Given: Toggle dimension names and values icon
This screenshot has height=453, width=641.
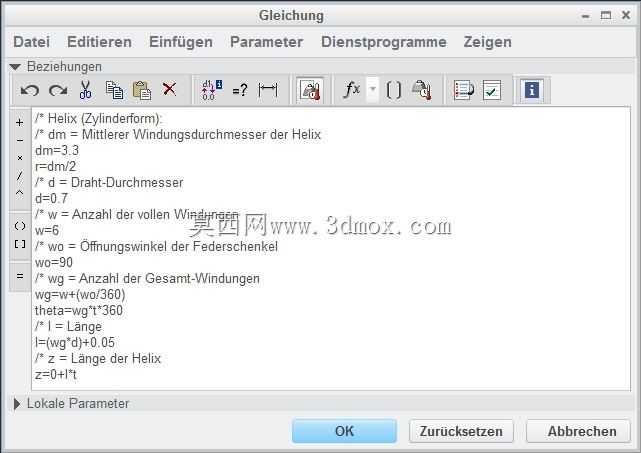Looking at the screenshot, I should point(212,90).
